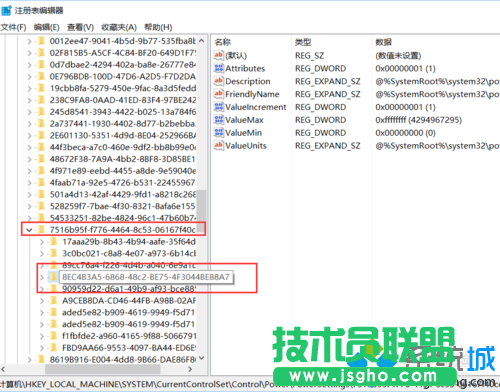Click folder icon of key 19cbb8fa-5279
The height and width of the screenshot is (392, 500).
[x=41, y=88]
